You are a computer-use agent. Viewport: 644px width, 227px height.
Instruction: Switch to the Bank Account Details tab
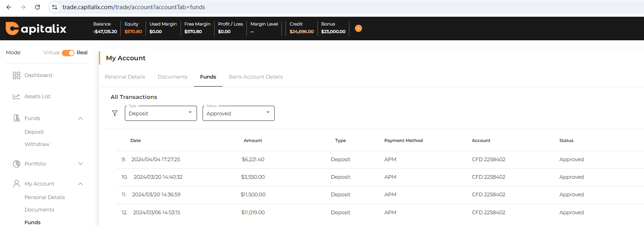(x=256, y=77)
